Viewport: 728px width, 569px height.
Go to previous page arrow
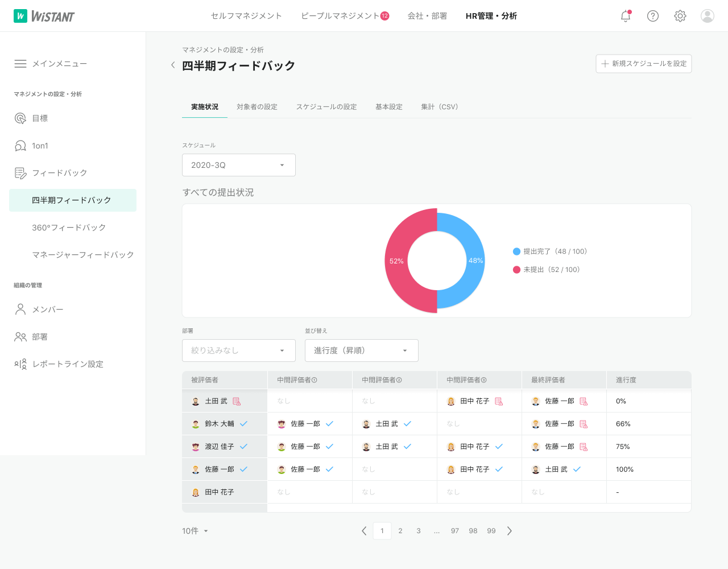click(364, 531)
